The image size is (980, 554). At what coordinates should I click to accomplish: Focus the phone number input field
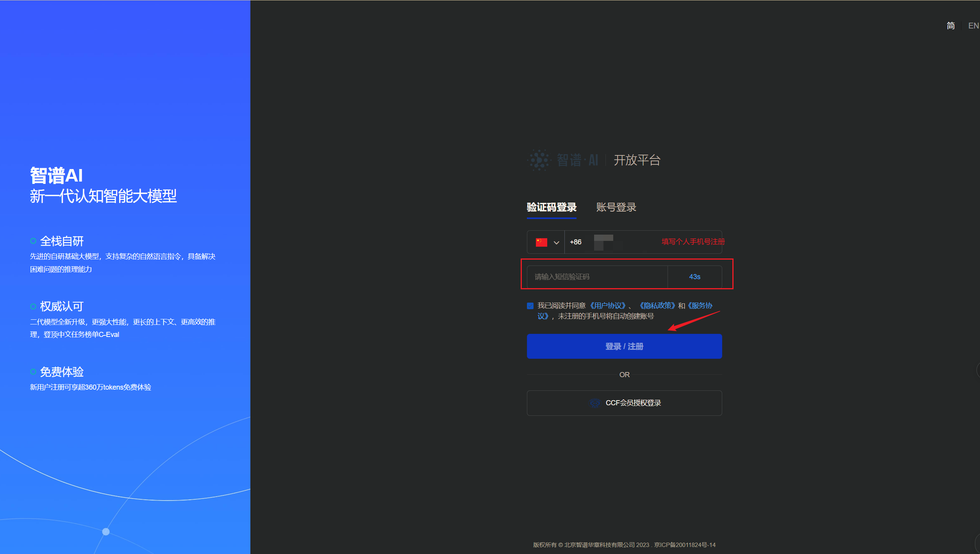click(643, 242)
